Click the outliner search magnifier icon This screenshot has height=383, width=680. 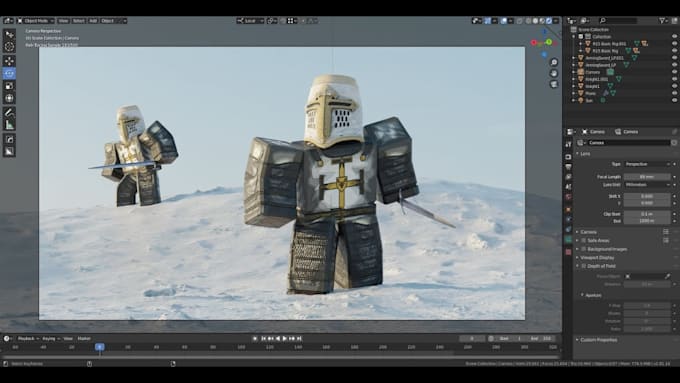(x=602, y=20)
